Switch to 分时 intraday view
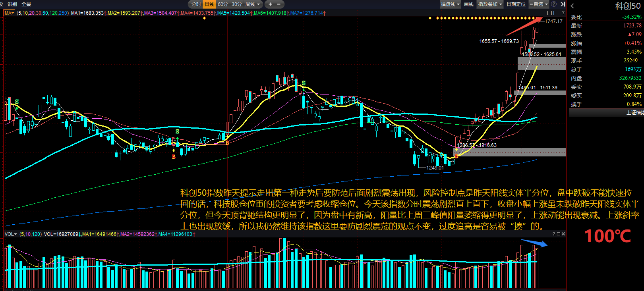The image size is (644, 291). point(196,4)
